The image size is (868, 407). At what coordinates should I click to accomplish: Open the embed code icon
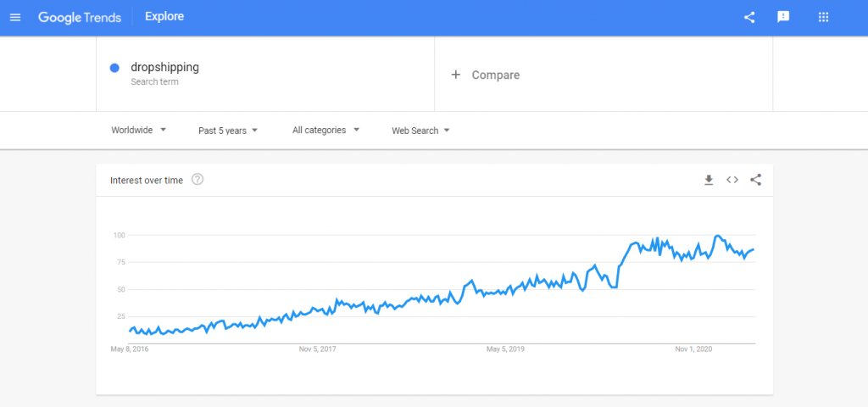click(732, 180)
